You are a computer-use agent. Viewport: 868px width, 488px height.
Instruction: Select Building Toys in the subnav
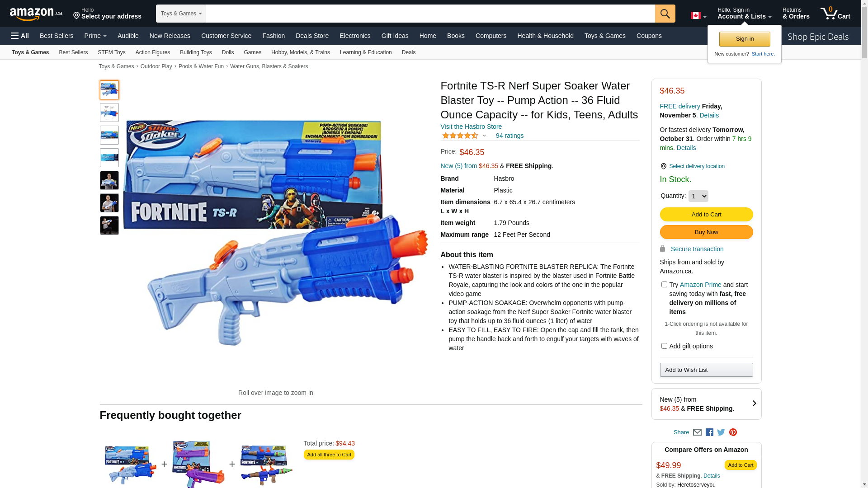pyautogui.click(x=196, y=52)
